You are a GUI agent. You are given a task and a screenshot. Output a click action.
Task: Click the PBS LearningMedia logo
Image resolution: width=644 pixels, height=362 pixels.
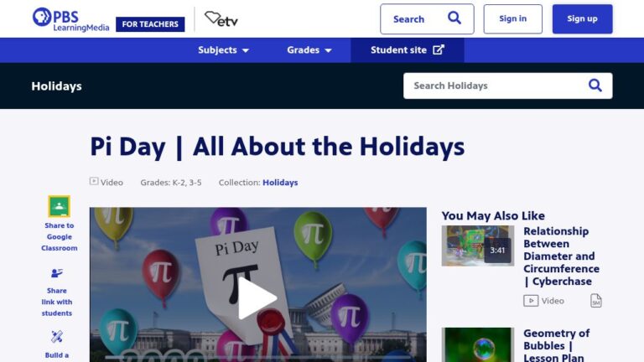tap(70, 19)
